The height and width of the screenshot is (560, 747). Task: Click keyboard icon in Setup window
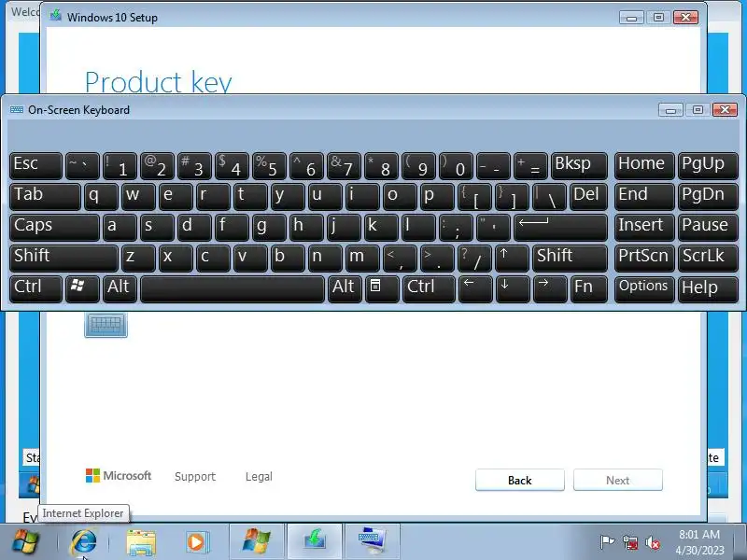coord(106,325)
